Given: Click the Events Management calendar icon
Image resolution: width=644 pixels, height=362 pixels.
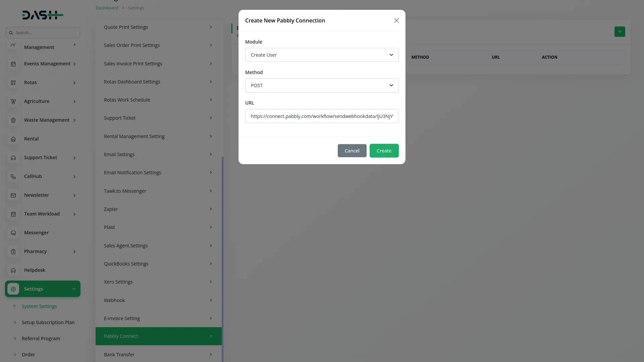Looking at the screenshot, I should pyautogui.click(x=13, y=64).
